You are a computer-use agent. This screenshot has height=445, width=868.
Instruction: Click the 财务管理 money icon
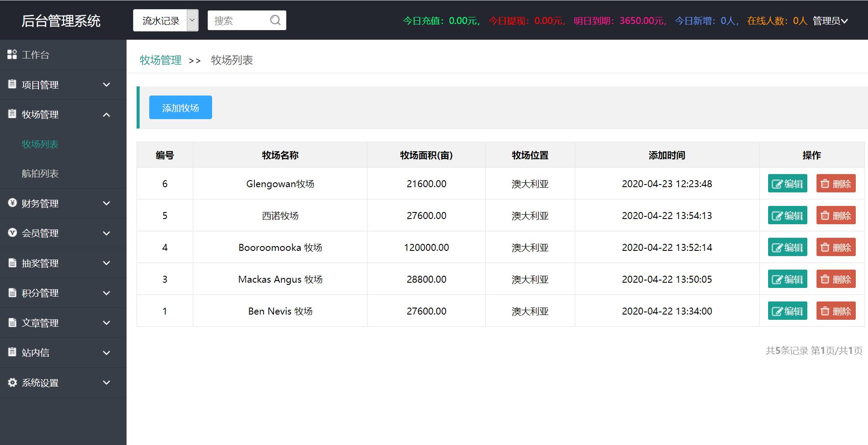(12, 203)
